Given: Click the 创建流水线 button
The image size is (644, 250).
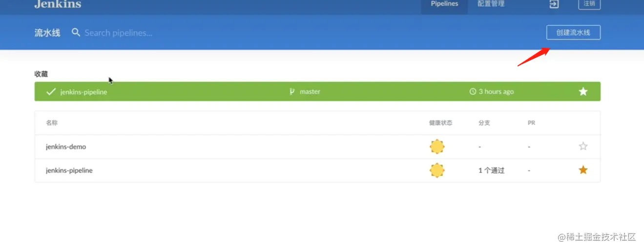Looking at the screenshot, I should (x=573, y=33).
